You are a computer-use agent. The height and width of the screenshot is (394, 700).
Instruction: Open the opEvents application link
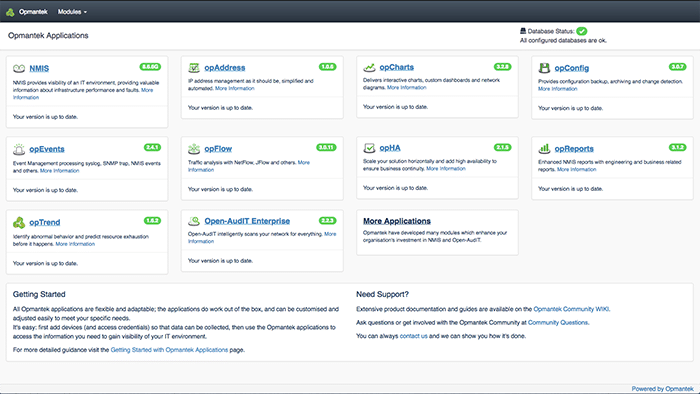pyautogui.click(x=47, y=149)
